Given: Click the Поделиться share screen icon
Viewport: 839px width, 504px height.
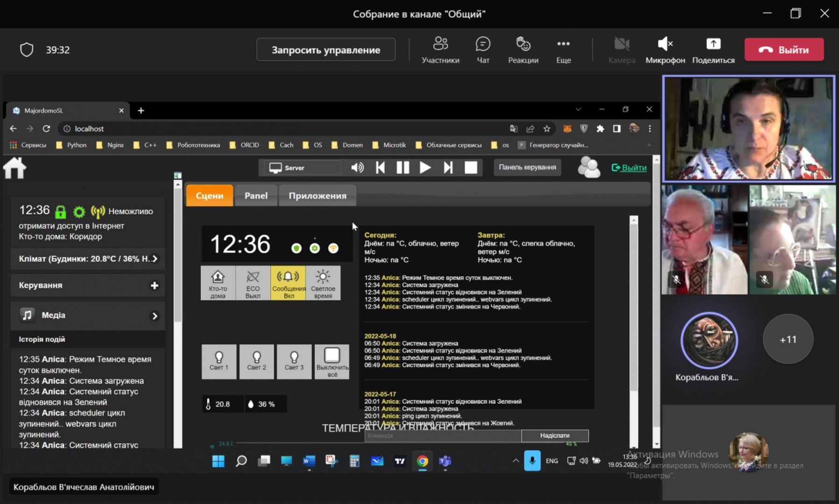Looking at the screenshot, I should pyautogui.click(x=713, y=44).
